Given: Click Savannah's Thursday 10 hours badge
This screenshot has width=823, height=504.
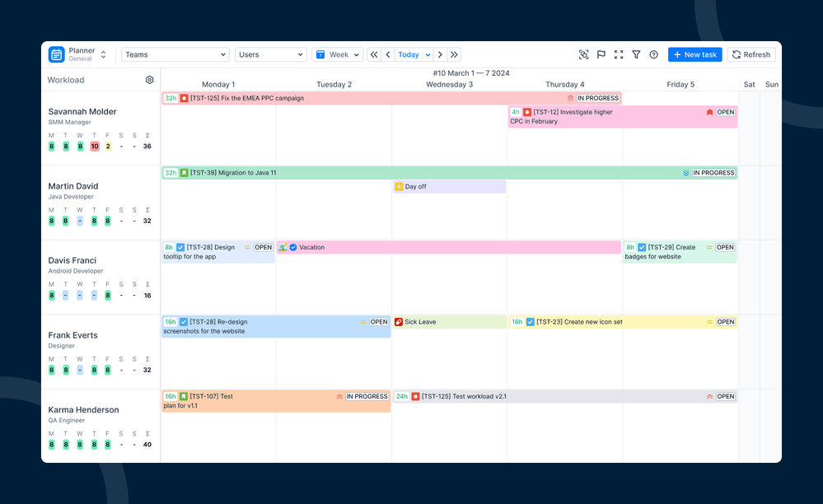Looking at the screenshot, I should tap(95, 147).
